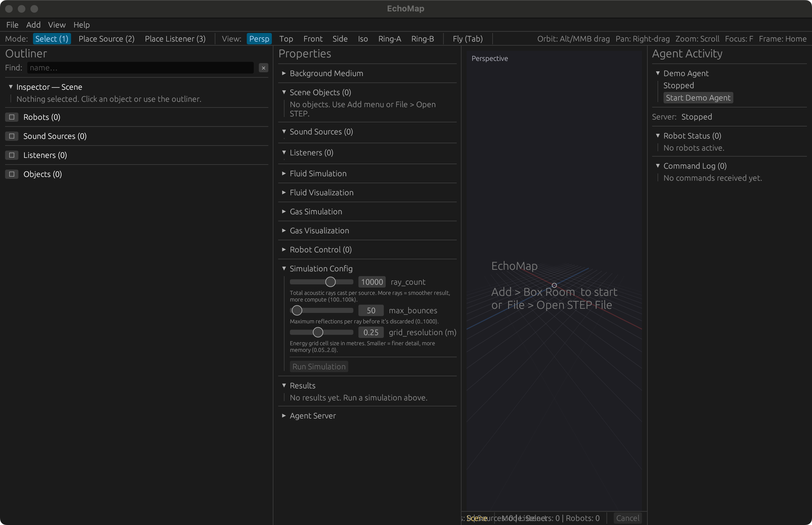Screen dimensions: 812x525
Task: Open the Help menu
Action: click(x=82, y=24)
